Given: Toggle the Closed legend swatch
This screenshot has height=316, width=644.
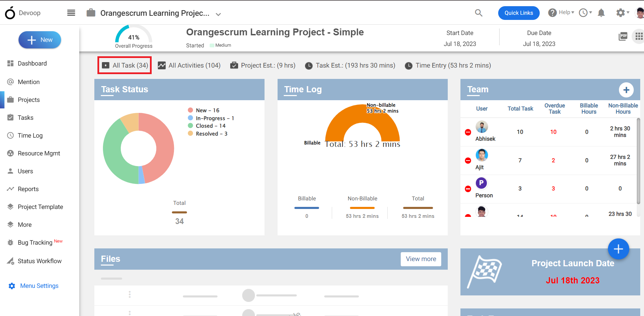Looking at the screenshot, I should point(190,126).
